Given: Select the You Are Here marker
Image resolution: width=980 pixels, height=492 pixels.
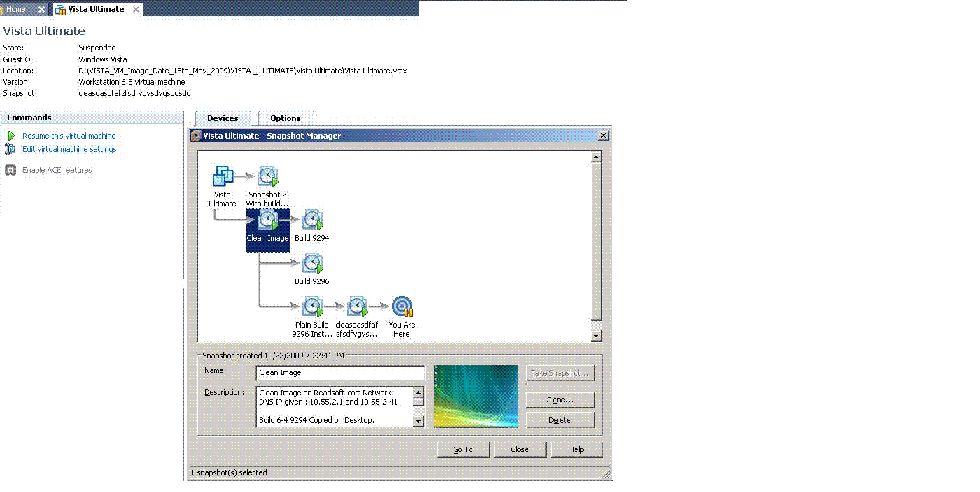Looking at the screenshot, I should pos(402,307).
